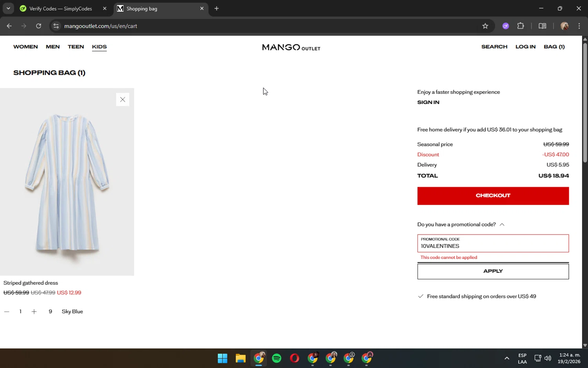
Task: Open the TEEN category menu
Action: (x=76, y=47)
